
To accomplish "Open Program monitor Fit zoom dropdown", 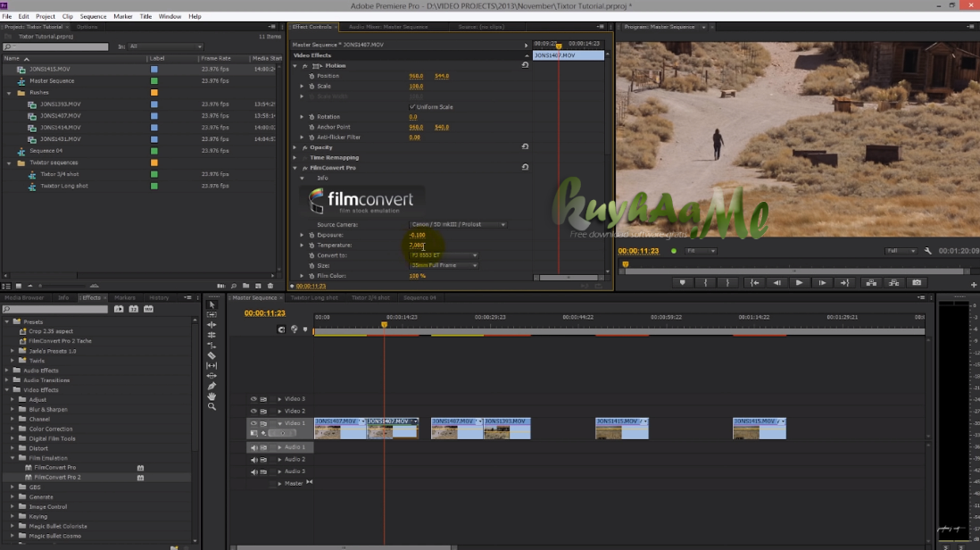I will pos(701,251).
